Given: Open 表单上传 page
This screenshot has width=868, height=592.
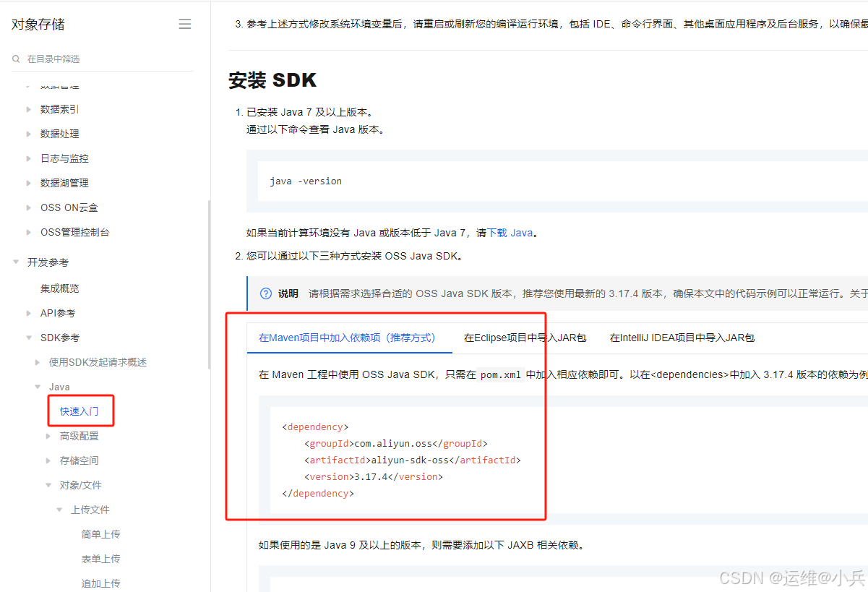Looking at the screenshot, I should pyautogui.click(x=100, y=559).
